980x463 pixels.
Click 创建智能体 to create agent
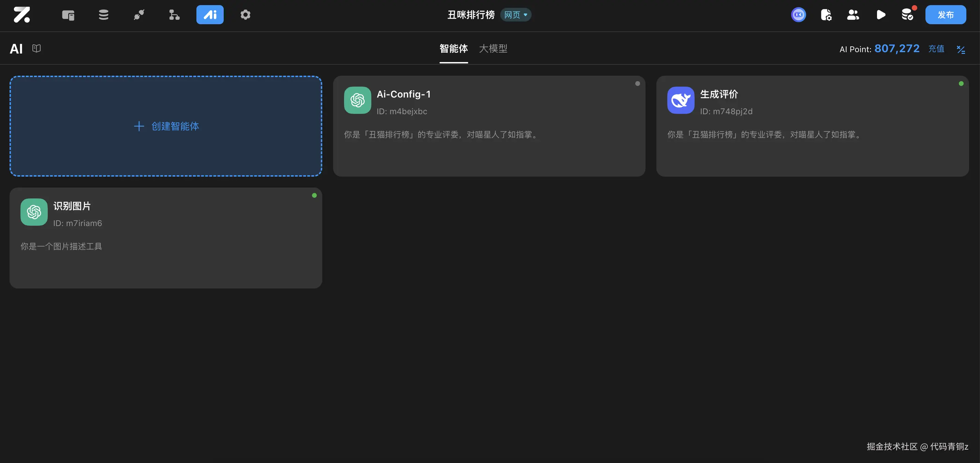(166, 126)
